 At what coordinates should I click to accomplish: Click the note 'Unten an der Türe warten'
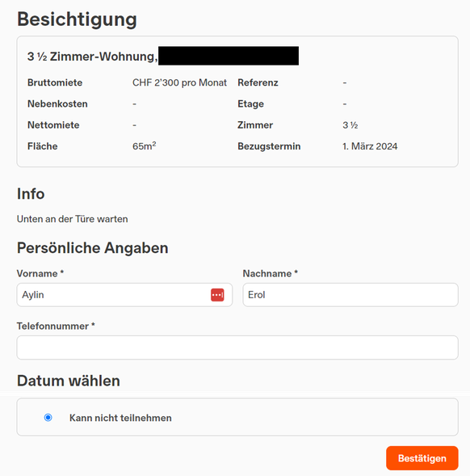72,219
